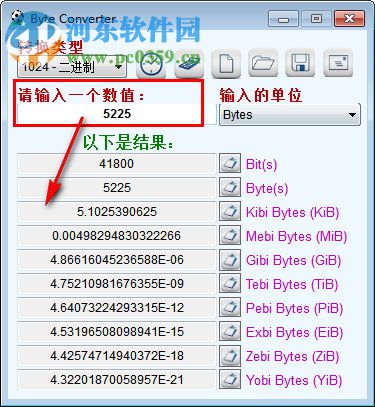Click the Exbi Bytes (EiB) label

point(294,333)
